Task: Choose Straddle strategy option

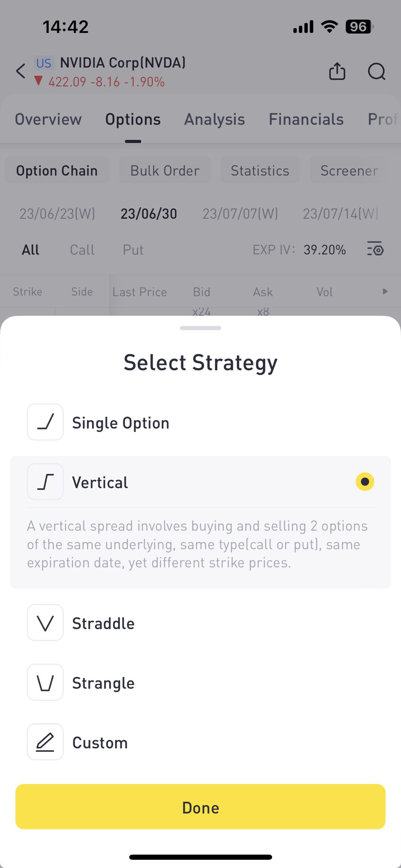Action: [200, 623]
